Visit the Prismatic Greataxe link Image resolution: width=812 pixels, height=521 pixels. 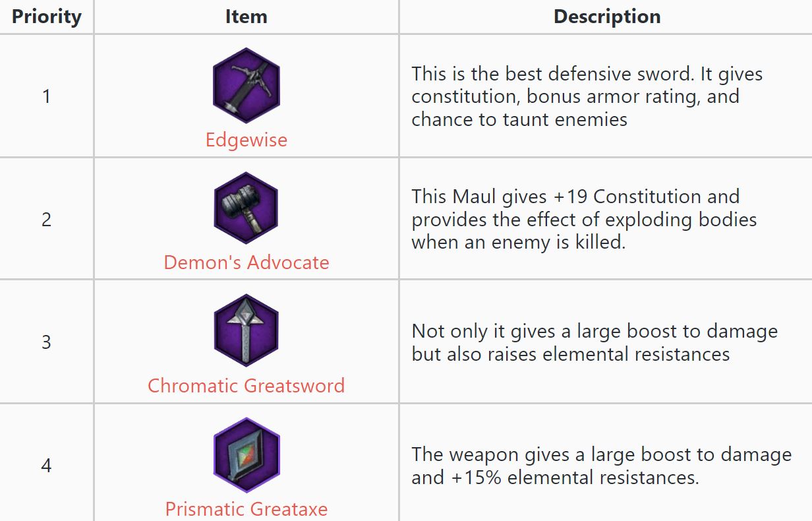pos(246,509)
